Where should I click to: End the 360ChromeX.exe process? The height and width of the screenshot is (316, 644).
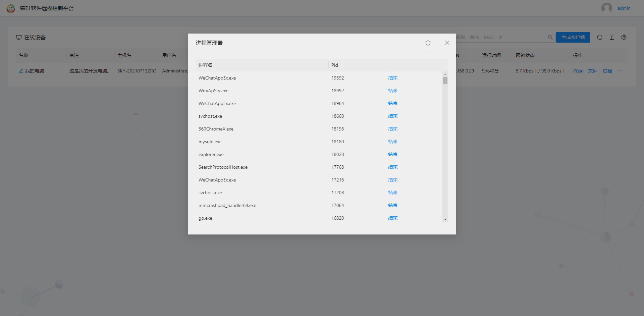coord(393,129)
